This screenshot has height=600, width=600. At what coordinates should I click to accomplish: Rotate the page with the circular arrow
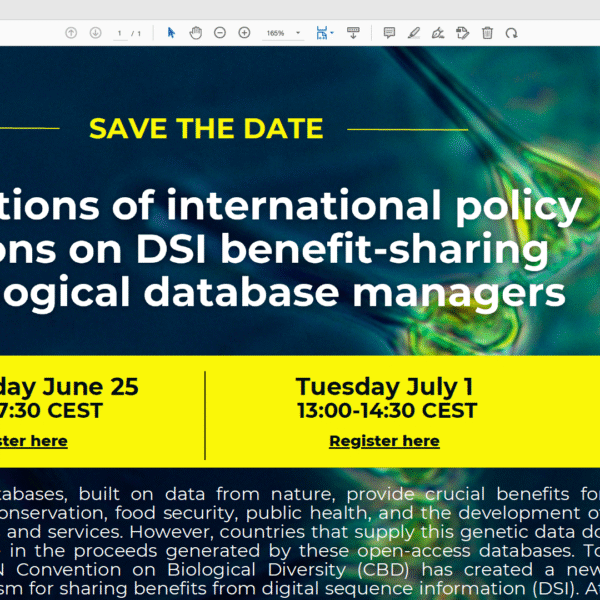pos(512,33)
